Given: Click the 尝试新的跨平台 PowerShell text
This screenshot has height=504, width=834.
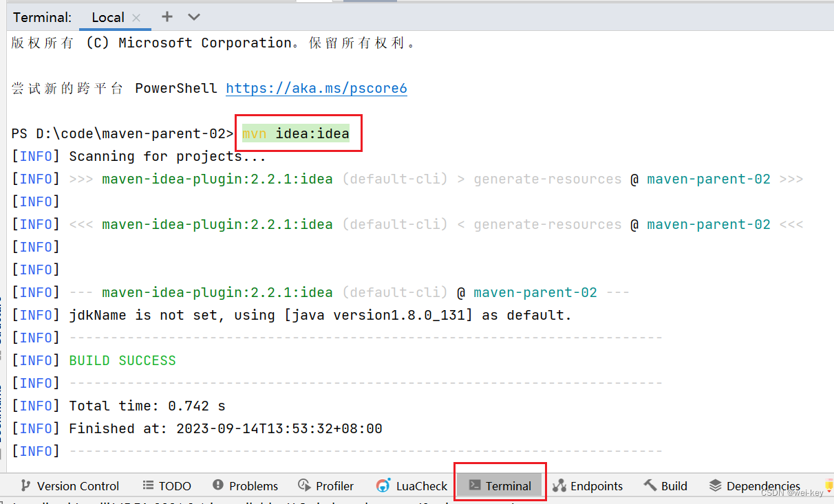Looking at the screenshot, I should [x=114, y=88].
